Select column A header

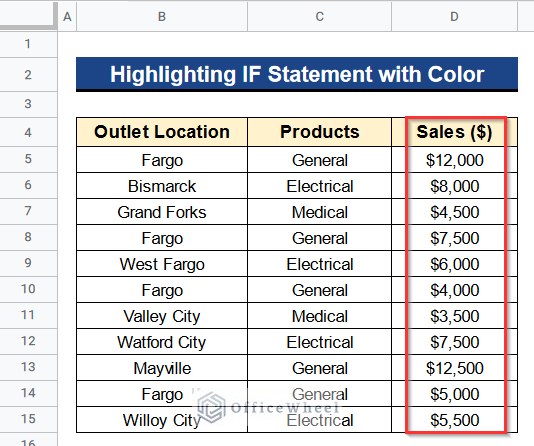click(x=67, y=16)
